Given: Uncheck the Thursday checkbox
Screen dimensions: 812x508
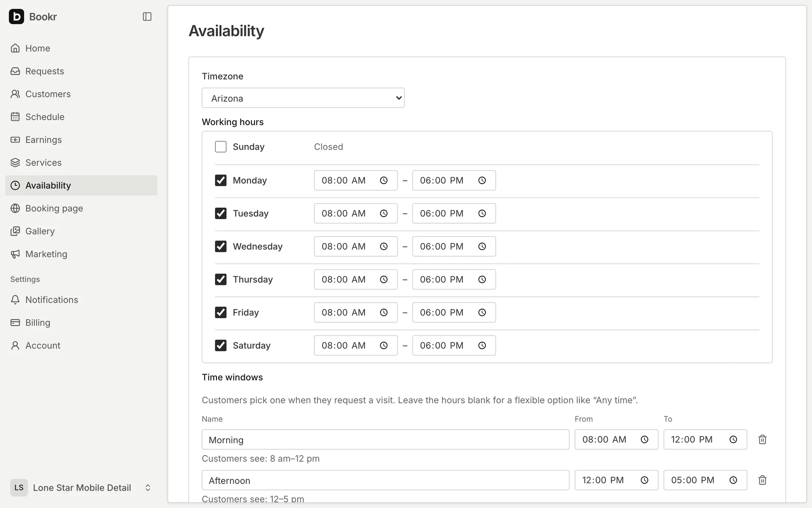Looking at the screenshot, I should (x=221, y=279).
